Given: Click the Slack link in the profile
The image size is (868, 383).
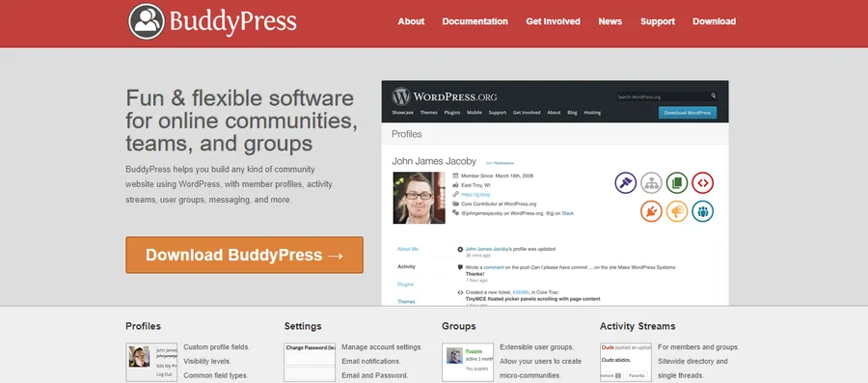Looking at the screenshot, I should click(x=567, y=213).
